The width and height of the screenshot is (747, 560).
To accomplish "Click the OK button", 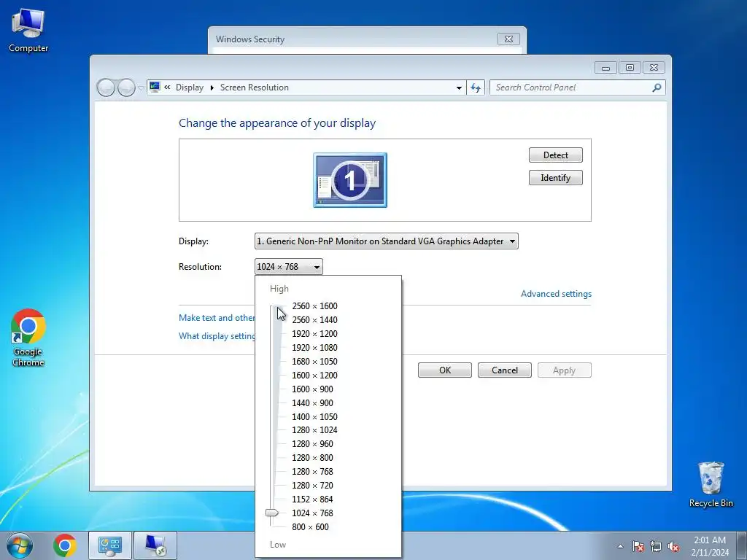I will point(445,370).
